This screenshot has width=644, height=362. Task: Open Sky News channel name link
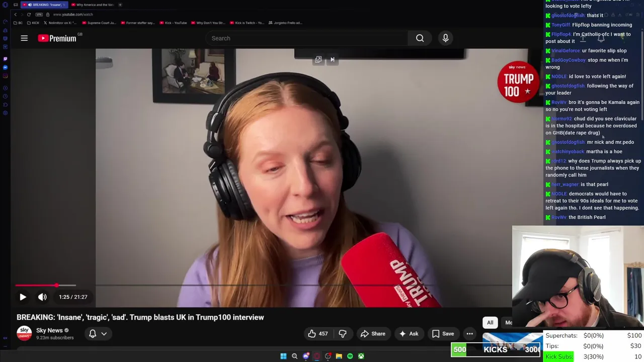coord(49,330)
